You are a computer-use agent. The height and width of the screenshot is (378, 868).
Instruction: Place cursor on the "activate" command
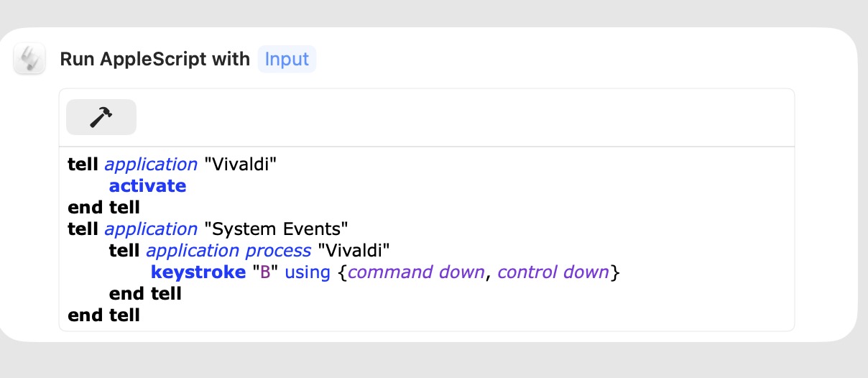point(147,186)
